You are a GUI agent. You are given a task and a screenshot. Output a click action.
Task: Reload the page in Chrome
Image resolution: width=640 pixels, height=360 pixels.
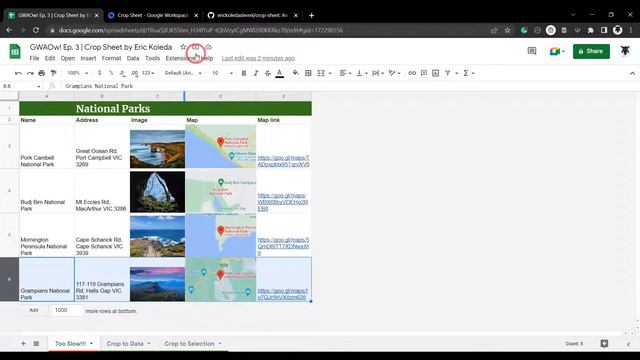(36, 30)
